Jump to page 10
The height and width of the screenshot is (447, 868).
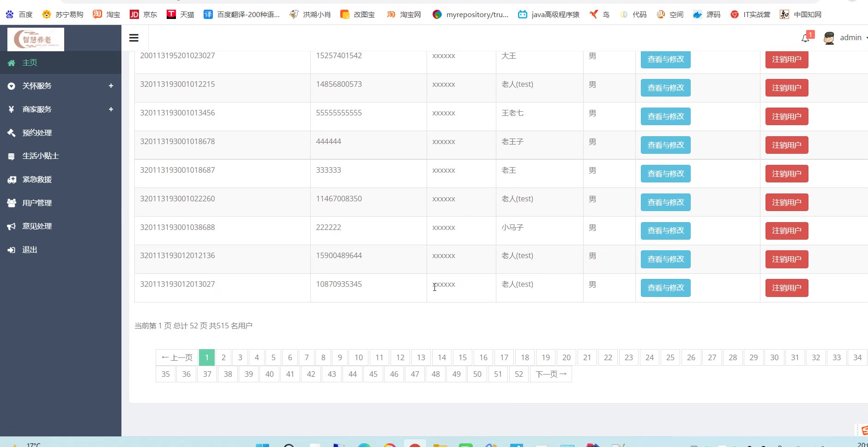(x=359, y=357)
